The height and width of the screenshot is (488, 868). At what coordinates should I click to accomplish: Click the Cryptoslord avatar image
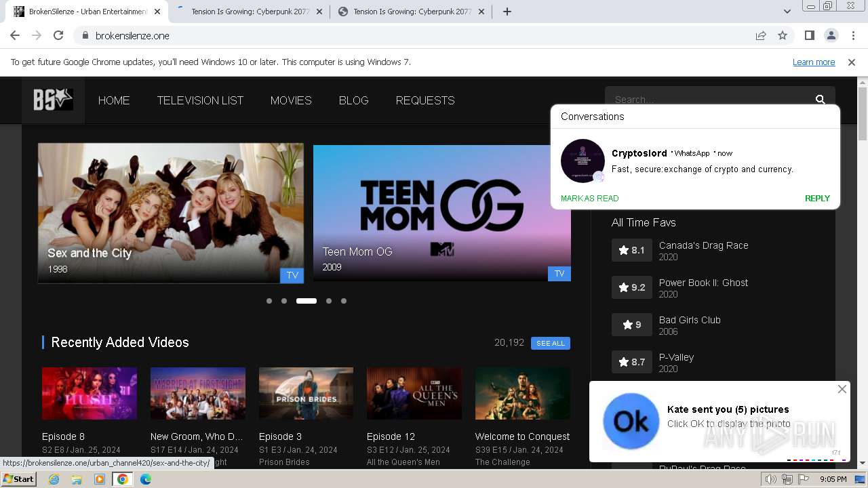(x=583, y=161)
